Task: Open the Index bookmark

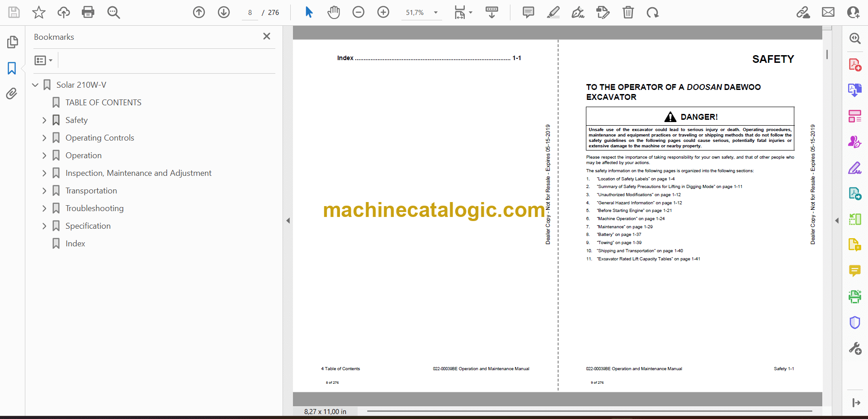Action: [75, 244]
